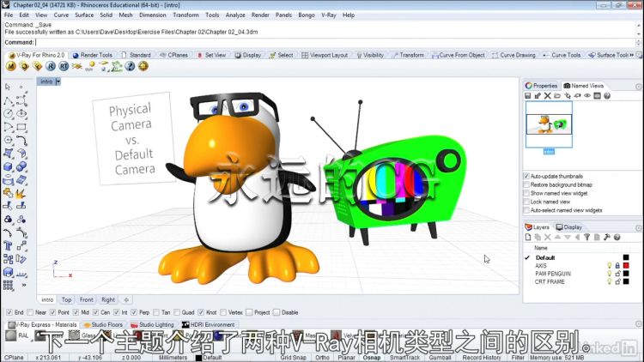Toggle Ortho mode in status bar
Viewport: 644px width, 362px height.
click(x=322, y=358)
